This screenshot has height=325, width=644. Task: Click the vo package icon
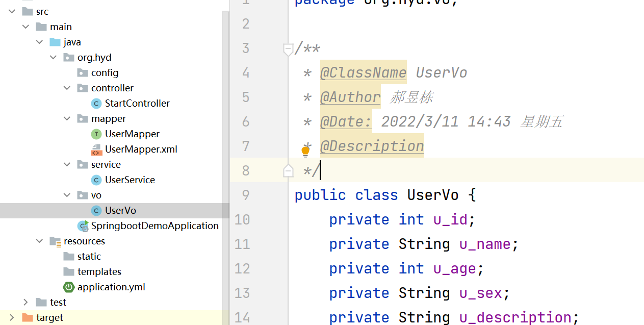point(83,195)
